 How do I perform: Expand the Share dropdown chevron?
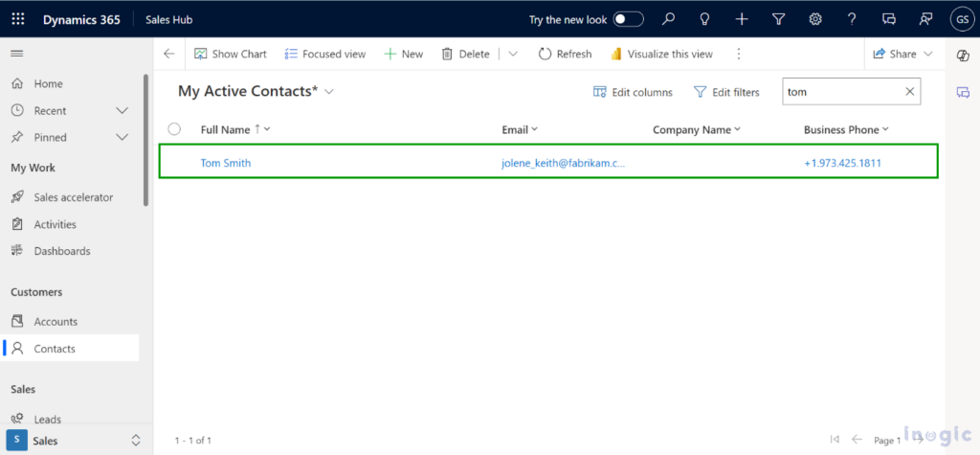(927, 54)
